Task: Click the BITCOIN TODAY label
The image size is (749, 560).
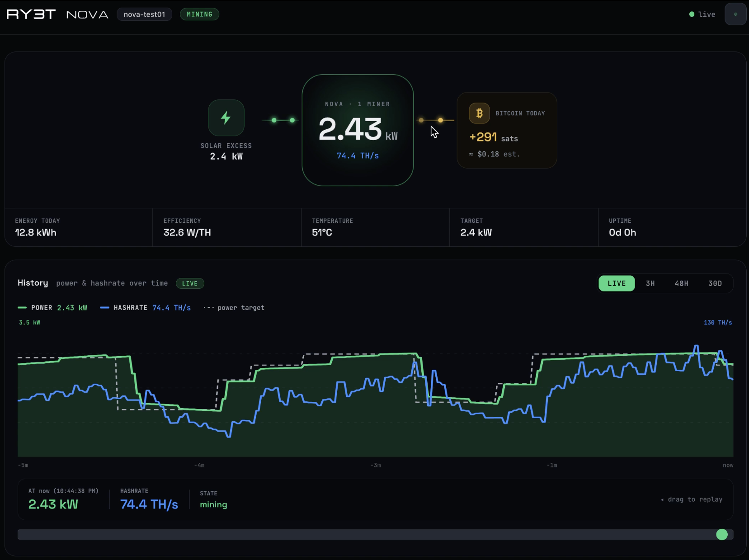Action: (520, 113)
